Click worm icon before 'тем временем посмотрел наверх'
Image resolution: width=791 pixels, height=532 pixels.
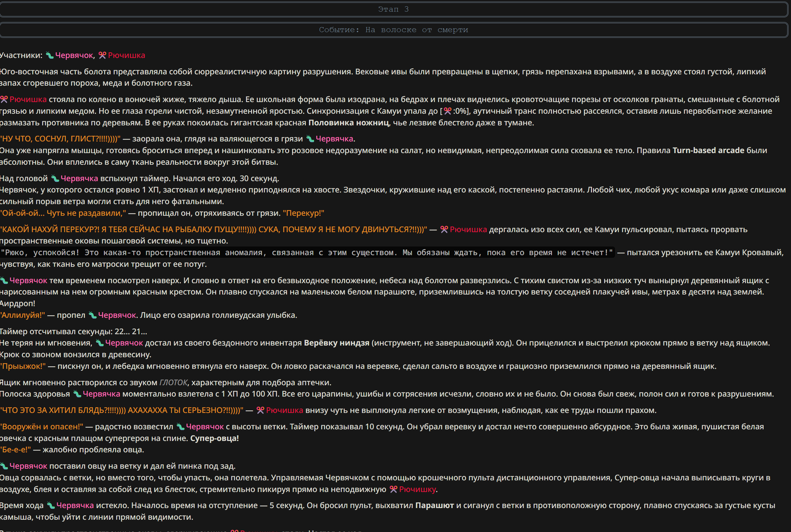pos(4,281)
